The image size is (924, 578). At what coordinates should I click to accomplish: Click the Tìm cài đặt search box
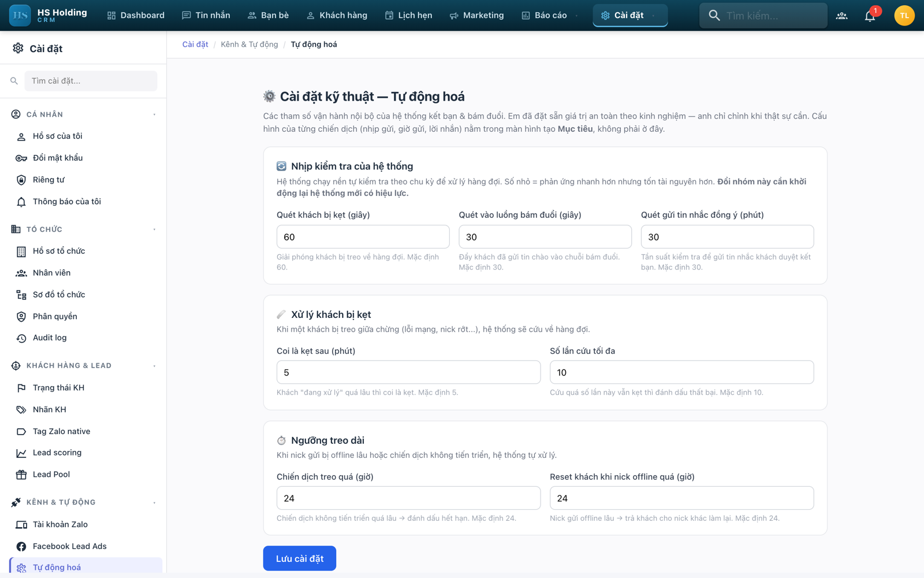pos(91,81)
